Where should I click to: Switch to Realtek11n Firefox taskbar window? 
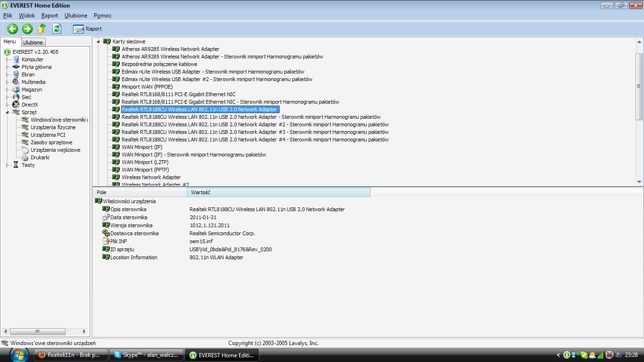click(x=71, y=355)
